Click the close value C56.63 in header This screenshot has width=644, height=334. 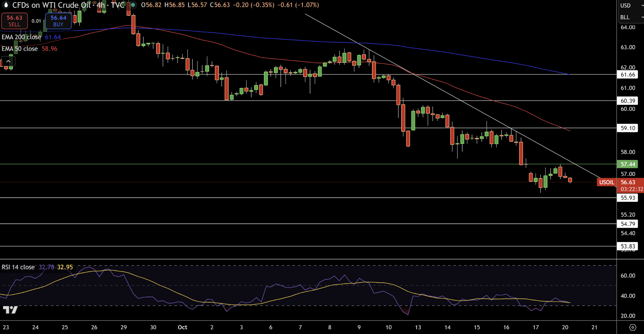tap(220, 5)
